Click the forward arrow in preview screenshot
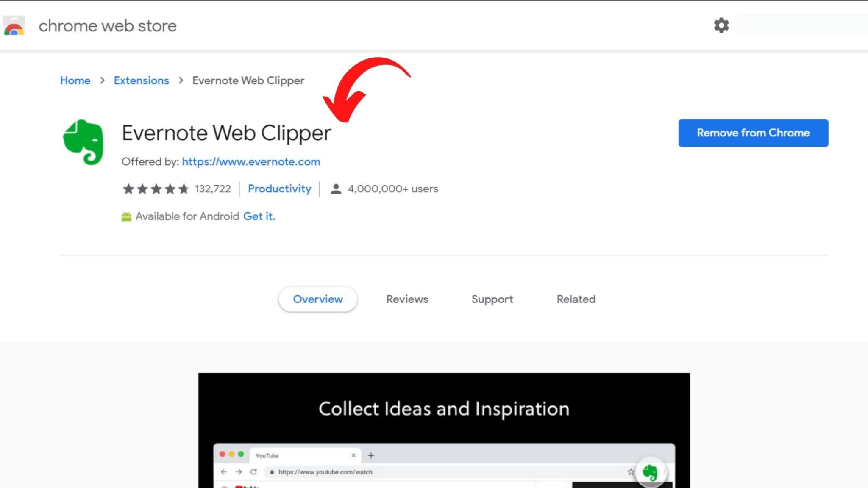 tap(239, 472)
